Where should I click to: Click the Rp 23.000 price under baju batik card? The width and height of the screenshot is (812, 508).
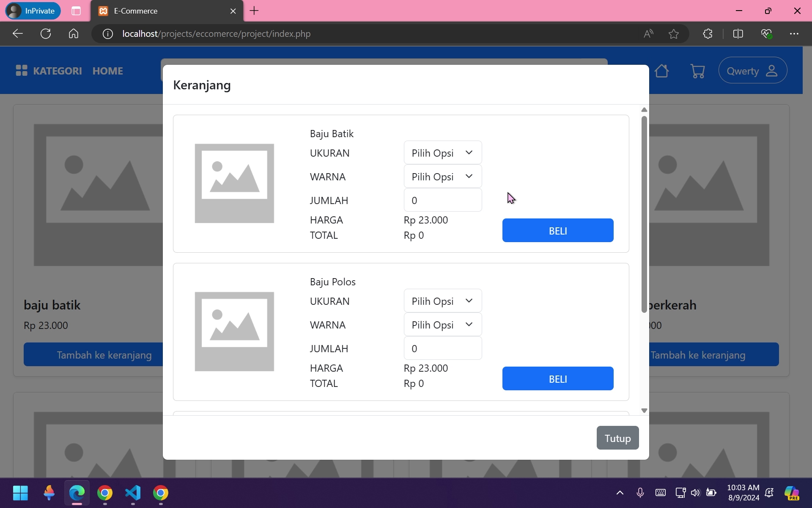[46, 325]
